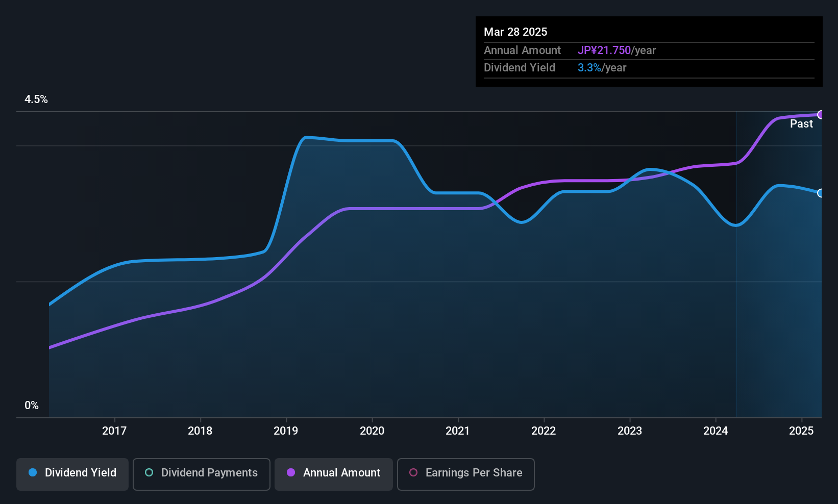838x504 pixels.
Task: Click the 2021 x-axis year label
Action: [458, 431]
